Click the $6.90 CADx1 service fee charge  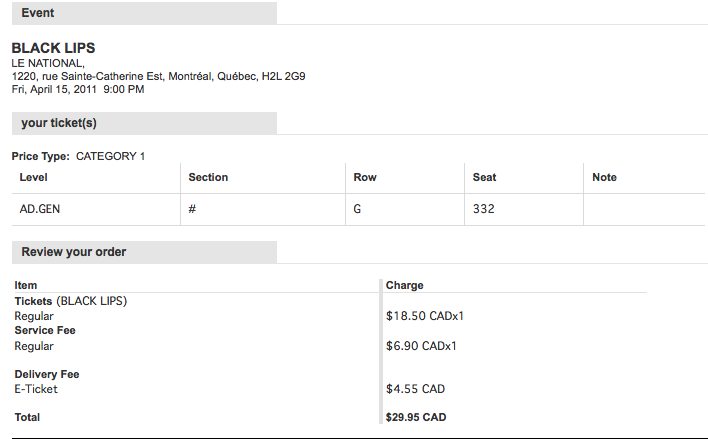[421, 346]
